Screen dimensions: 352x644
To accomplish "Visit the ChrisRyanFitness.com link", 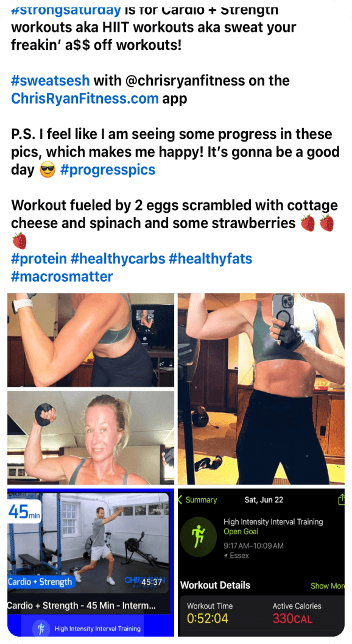I will (x=85, y=99).
